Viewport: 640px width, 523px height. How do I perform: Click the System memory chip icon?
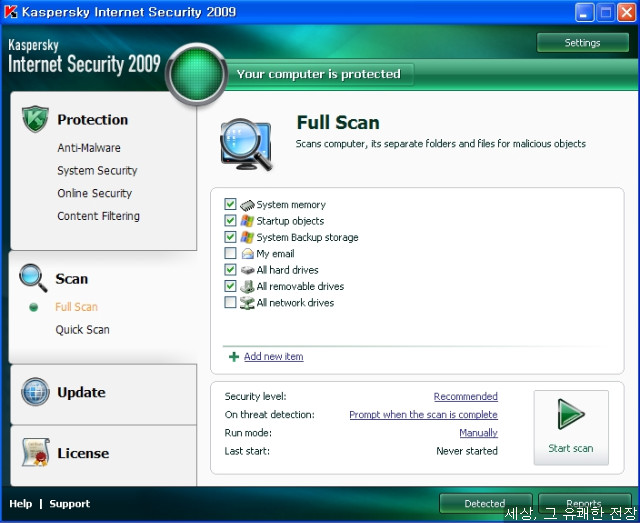click(247, 205)
